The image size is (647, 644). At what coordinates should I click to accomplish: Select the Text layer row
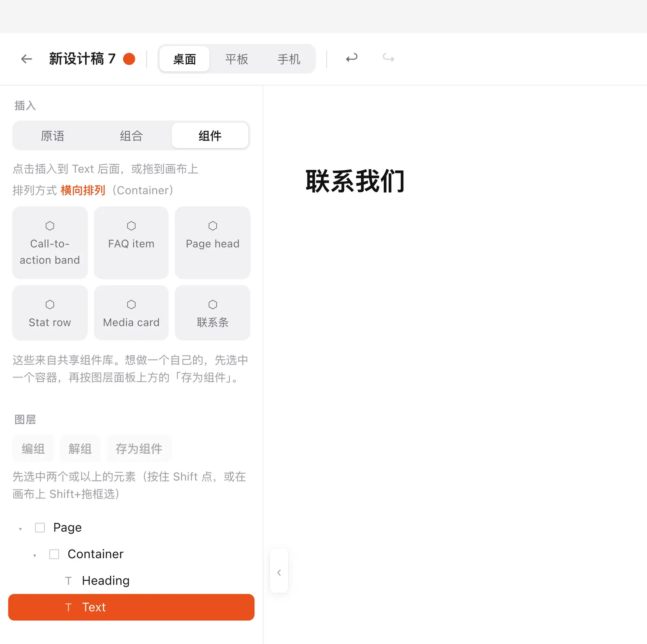coord(131,607)
